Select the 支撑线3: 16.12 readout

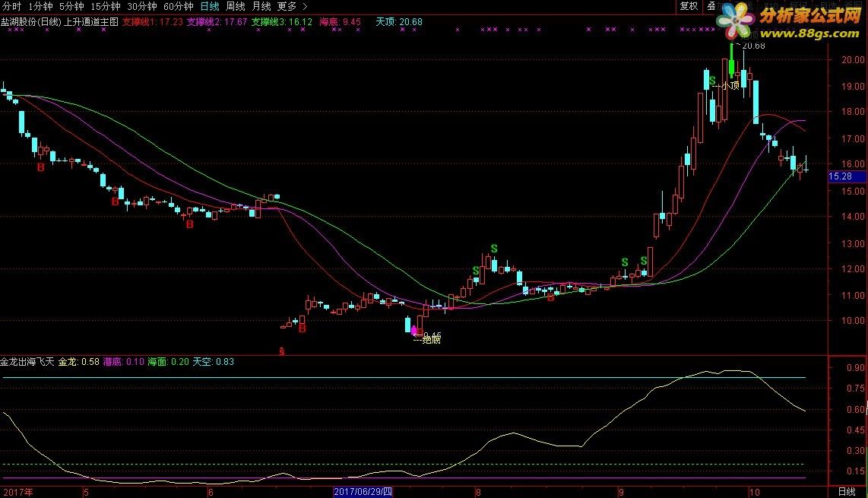point(282,22)
